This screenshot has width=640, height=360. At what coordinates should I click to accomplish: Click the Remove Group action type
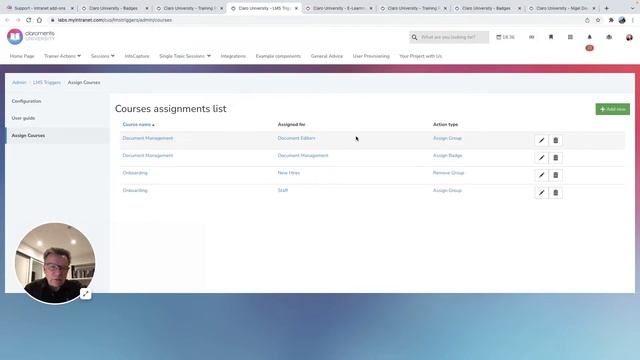tap(448, 173)
